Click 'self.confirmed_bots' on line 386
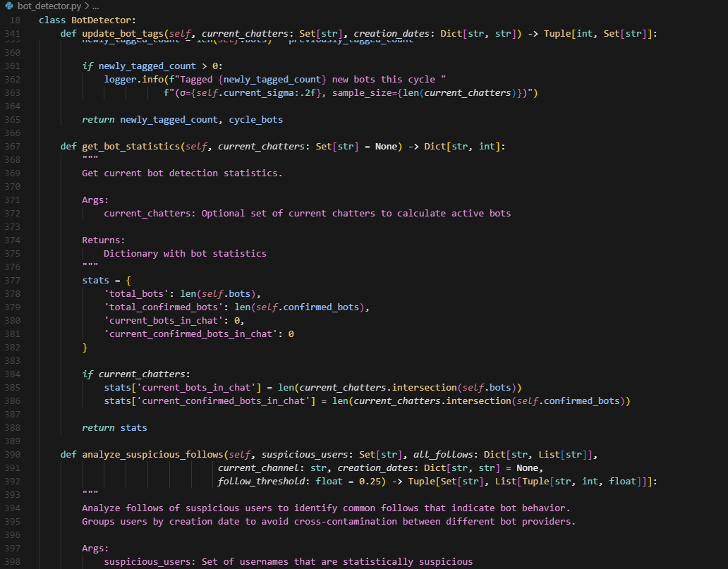This screenshot has width=728, height=569. pos(568,401)
